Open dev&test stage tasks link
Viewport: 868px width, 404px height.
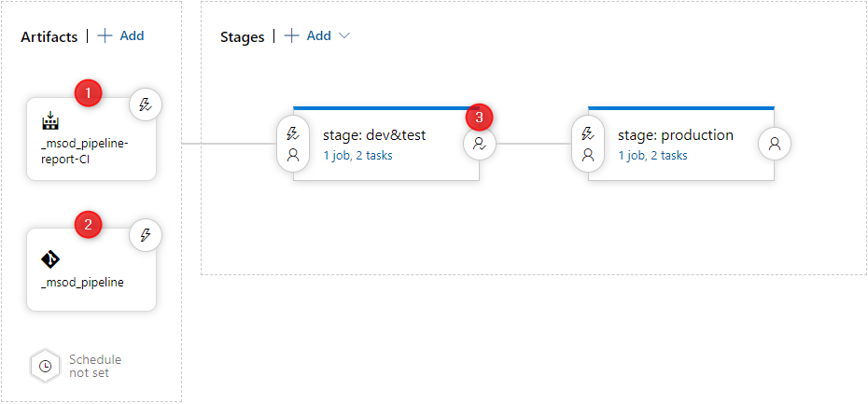click(x=357, y=156)
